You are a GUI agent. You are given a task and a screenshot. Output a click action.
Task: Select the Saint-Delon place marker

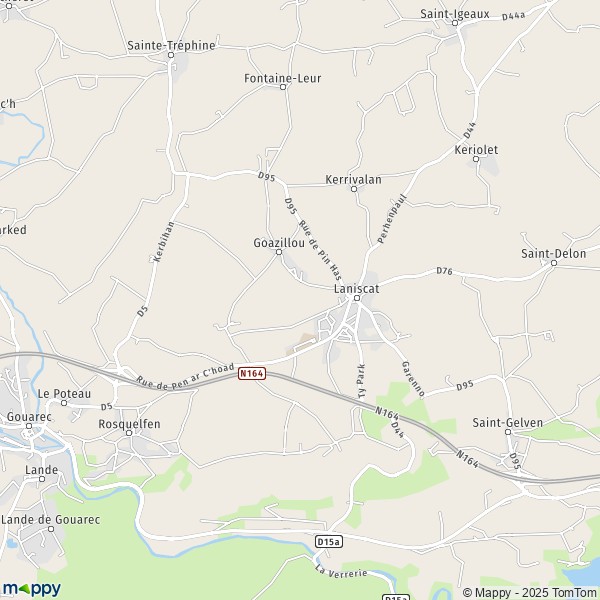click(x=554, y=263)
